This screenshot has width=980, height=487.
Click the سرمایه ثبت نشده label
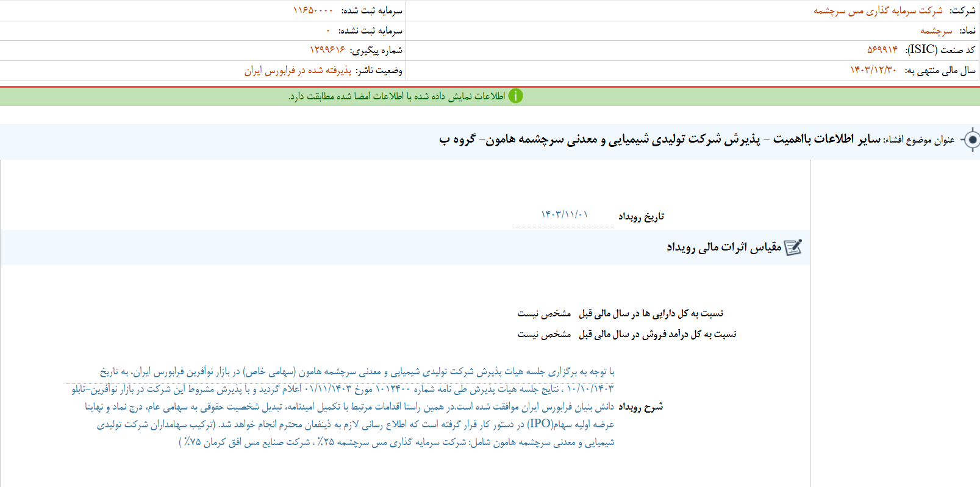(370, 30)
